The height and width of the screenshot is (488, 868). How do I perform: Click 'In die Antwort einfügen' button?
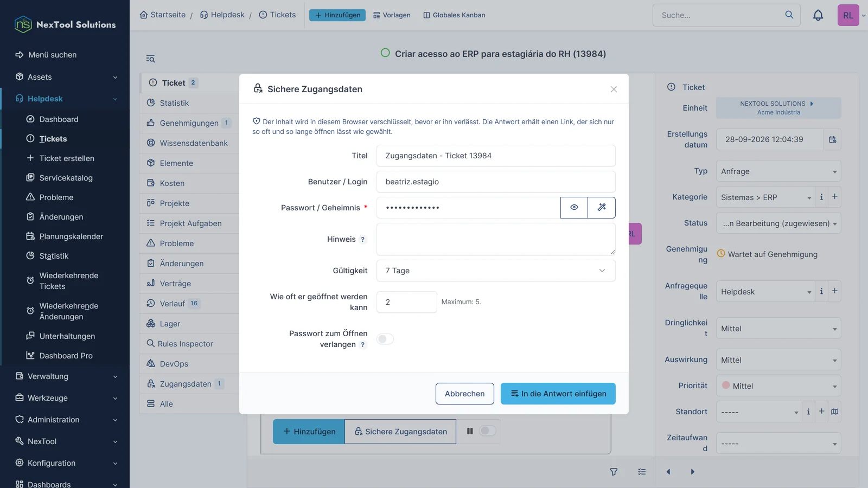point(558,394)
